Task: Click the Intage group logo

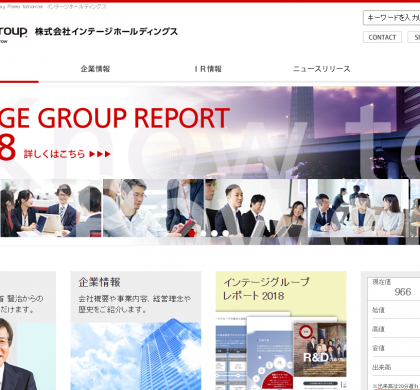Action: coord(13,34)
